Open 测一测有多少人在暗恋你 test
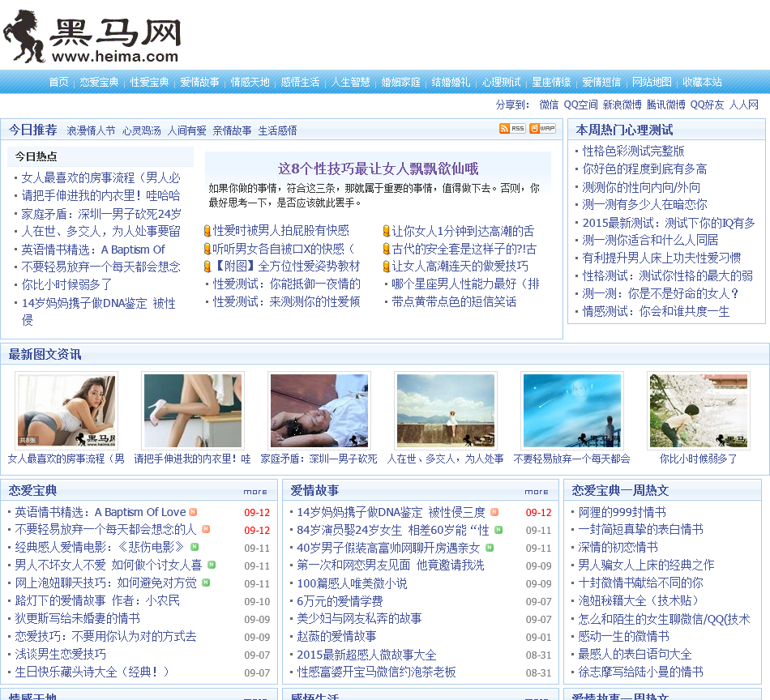The image size is (770, 700). [645, 205]
